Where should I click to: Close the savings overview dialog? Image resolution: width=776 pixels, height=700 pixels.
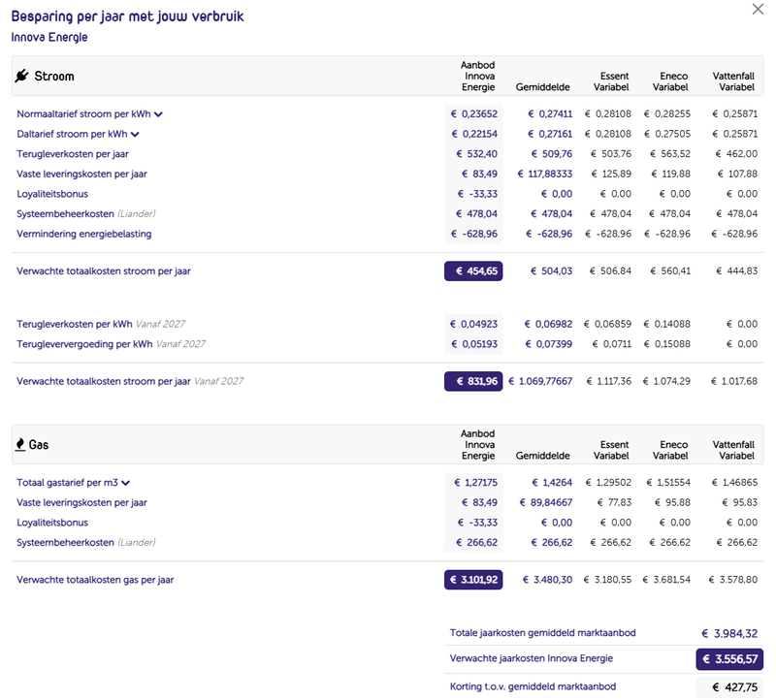(x=758, y=9)
